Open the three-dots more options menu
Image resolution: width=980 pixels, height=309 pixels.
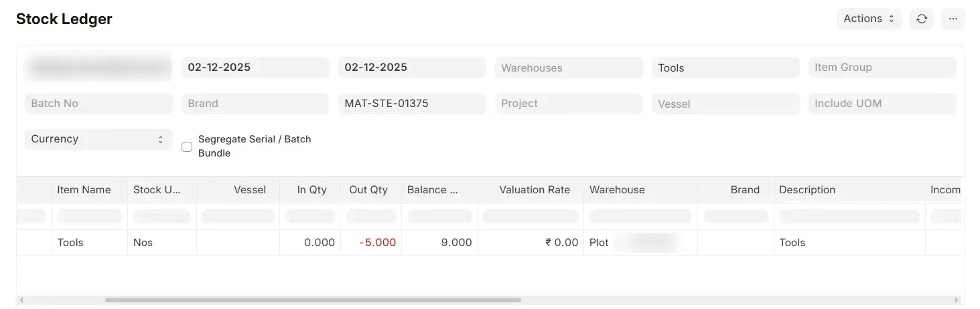(953, 19)
